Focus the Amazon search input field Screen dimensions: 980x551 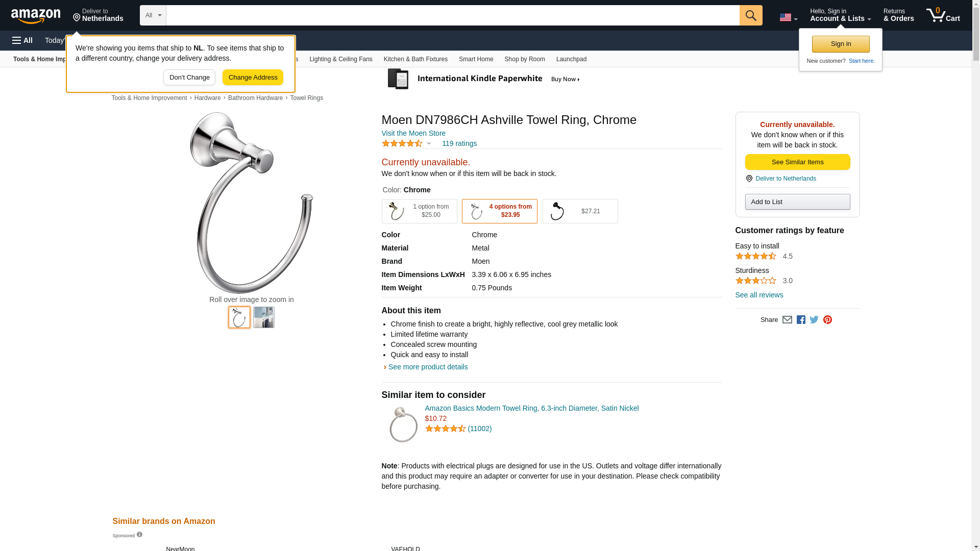[452, 15]
